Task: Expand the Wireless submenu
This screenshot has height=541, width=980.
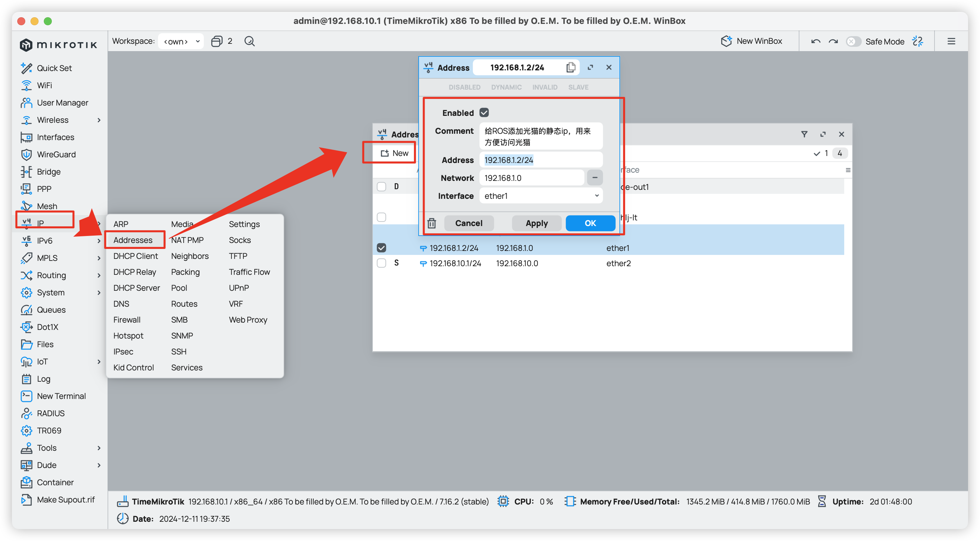Action: (x=99, y=120)
